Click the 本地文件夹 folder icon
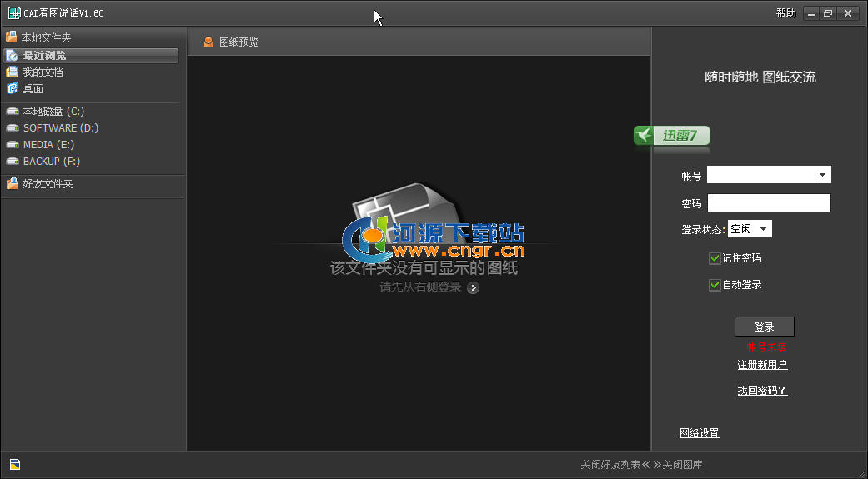This screenshot has width=868, height=479. pyautogui.click(x=12, y=37)
